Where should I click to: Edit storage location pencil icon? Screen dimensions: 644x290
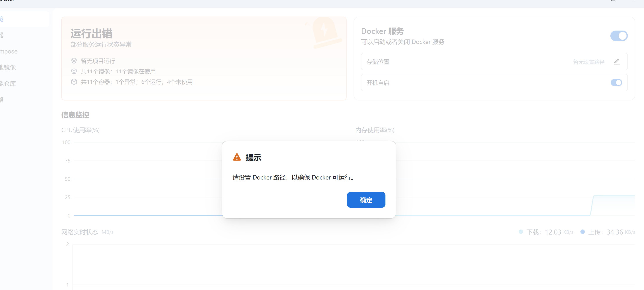click(x=617, y=62)
